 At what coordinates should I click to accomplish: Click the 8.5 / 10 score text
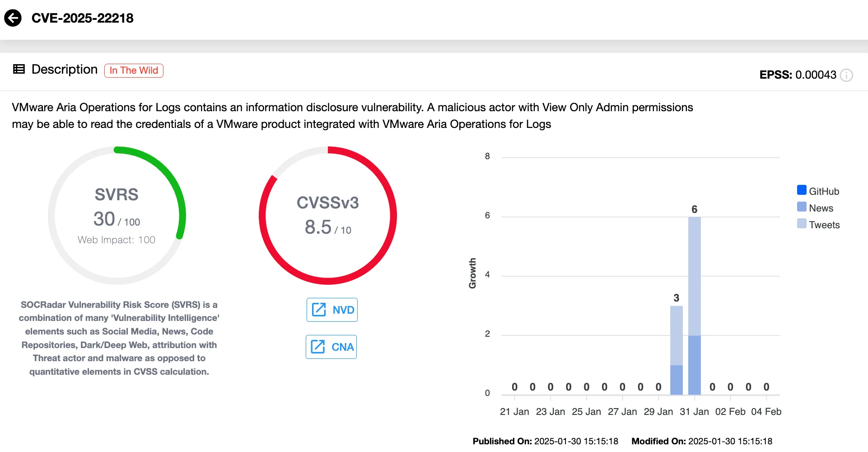click(x=328, y=227)
